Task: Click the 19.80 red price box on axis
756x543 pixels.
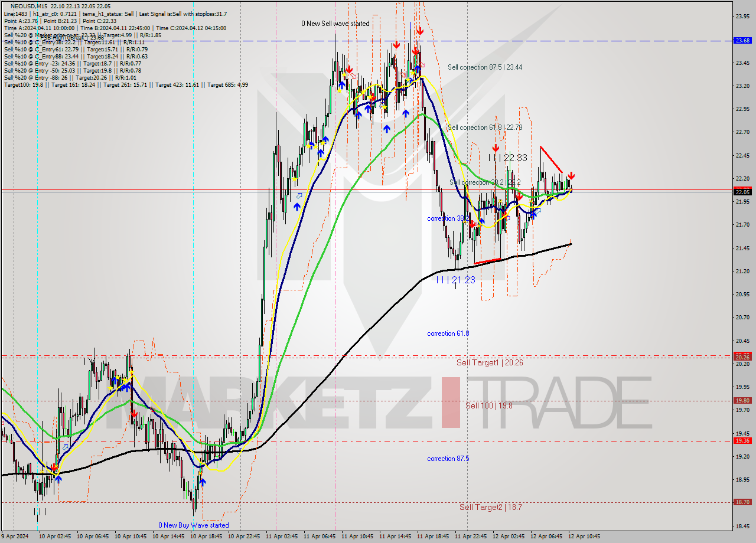Action: coord(742,400)
